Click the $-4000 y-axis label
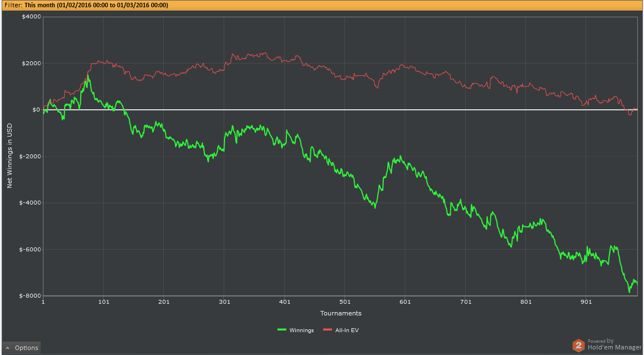 [x=31, y=202]
